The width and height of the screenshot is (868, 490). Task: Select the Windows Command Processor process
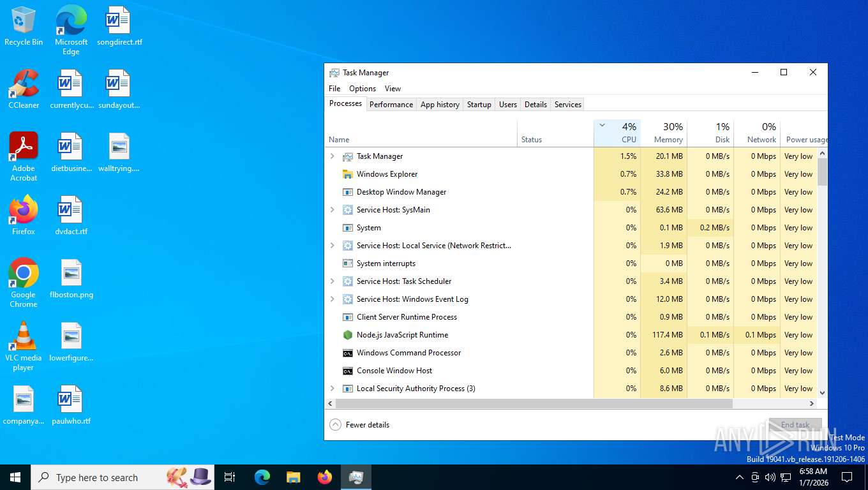[x=571, y=353]
